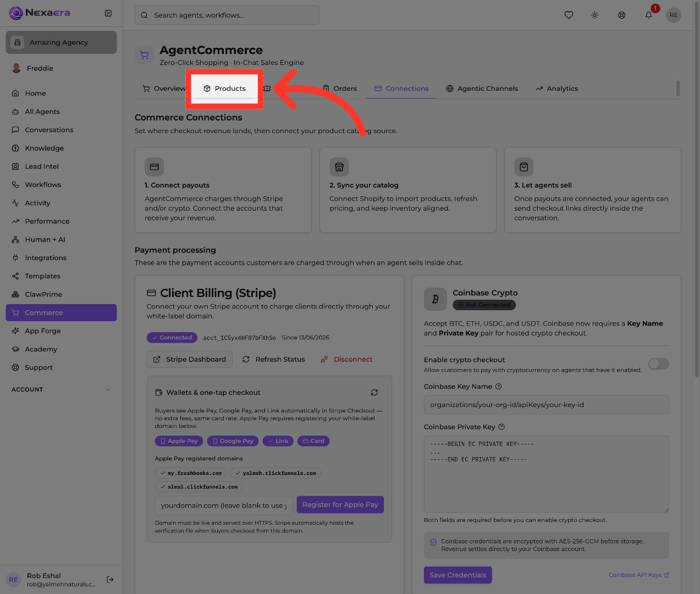Go to Knowledge section
Viewport: 700px width, 594px height.
click(61, 148)
